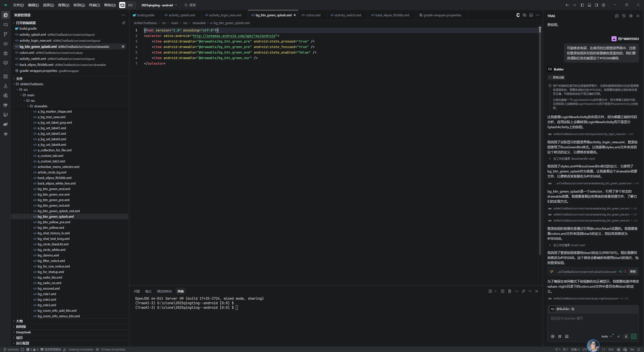Collapse the drawable folder
The height and width of the screenshot is (352, 644).
41,106
